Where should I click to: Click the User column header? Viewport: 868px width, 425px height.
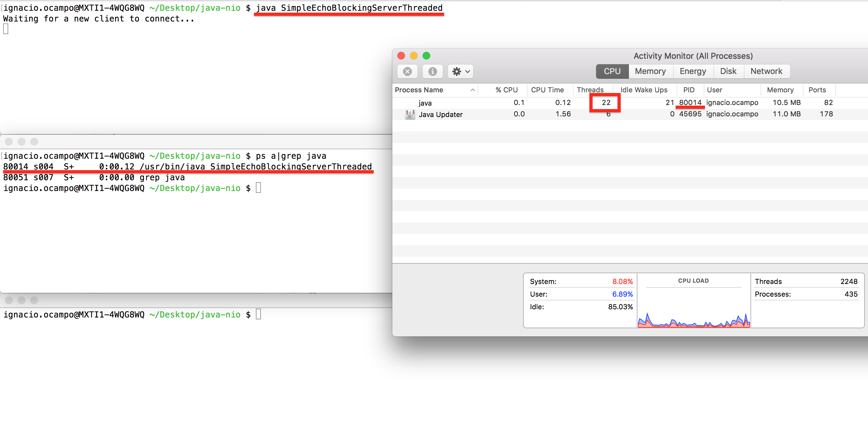coord(714,90)
